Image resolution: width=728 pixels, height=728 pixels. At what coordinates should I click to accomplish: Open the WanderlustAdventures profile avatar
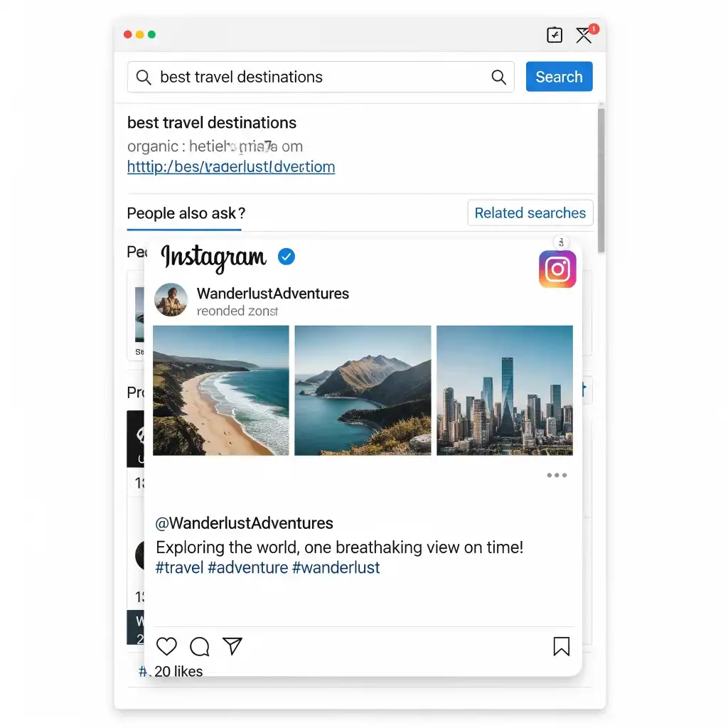[x=171, y=300]
